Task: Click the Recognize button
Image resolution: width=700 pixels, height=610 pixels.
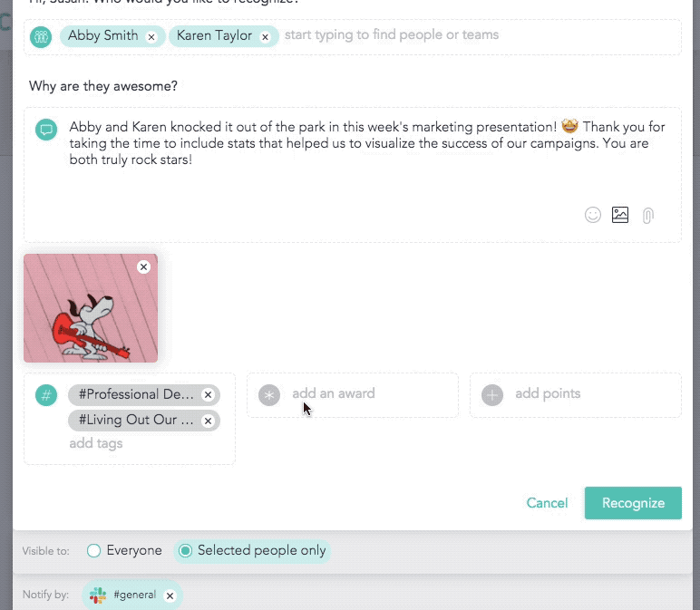Action: pyautogui.click(x=633, y=503)
